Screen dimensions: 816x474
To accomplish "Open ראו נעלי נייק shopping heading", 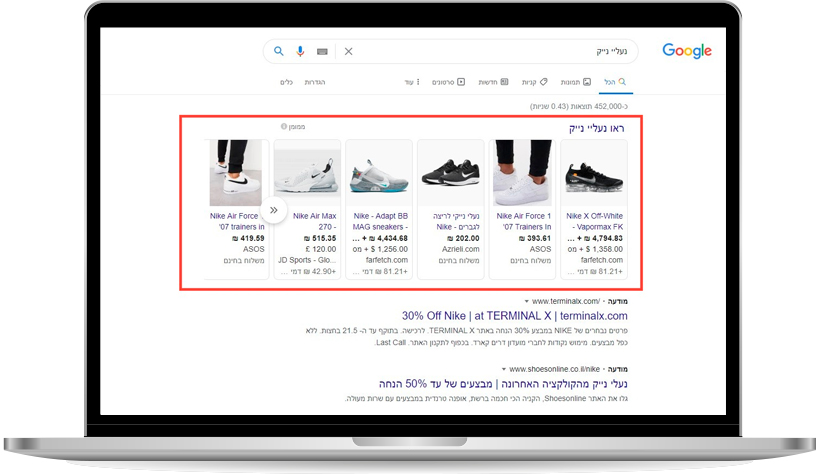I will pos(596,128).
